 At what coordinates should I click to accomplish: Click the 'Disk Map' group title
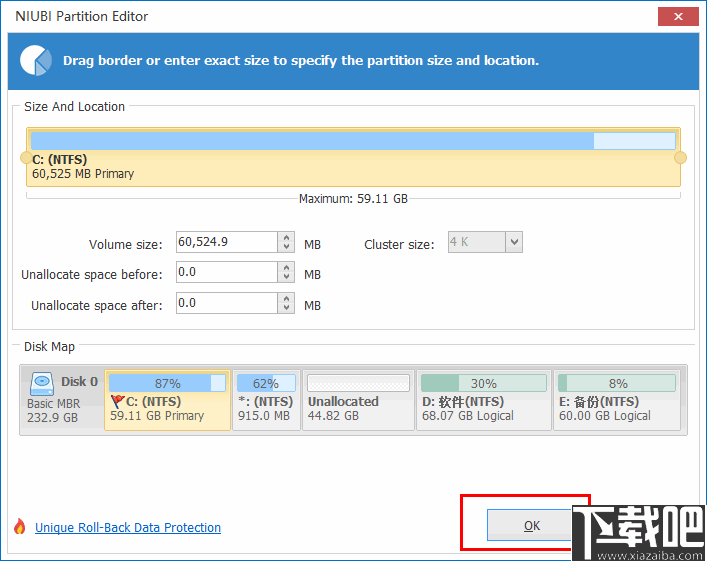tap(49, 347)
